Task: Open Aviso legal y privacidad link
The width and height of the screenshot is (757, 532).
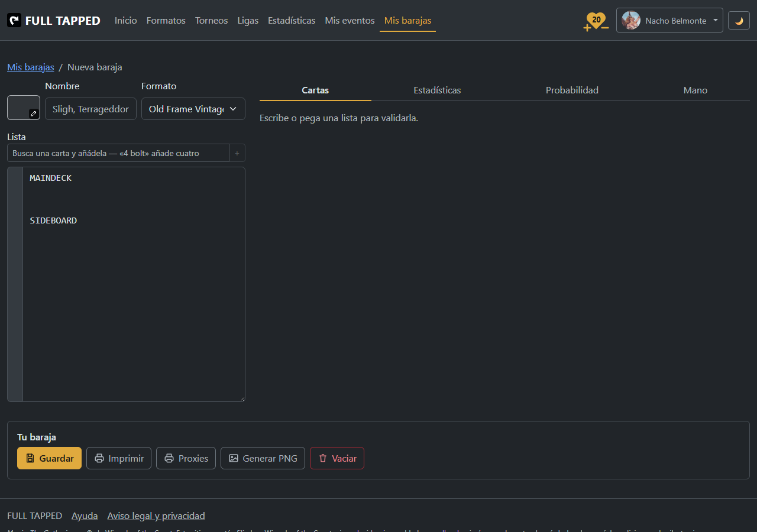Action: click(x=156, y=516)
